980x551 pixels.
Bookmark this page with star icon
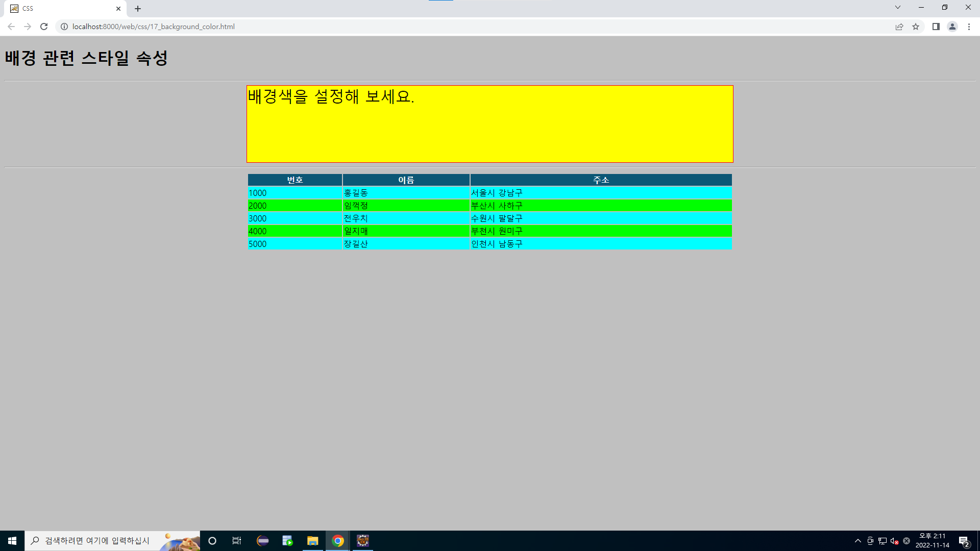coord(916,27)
